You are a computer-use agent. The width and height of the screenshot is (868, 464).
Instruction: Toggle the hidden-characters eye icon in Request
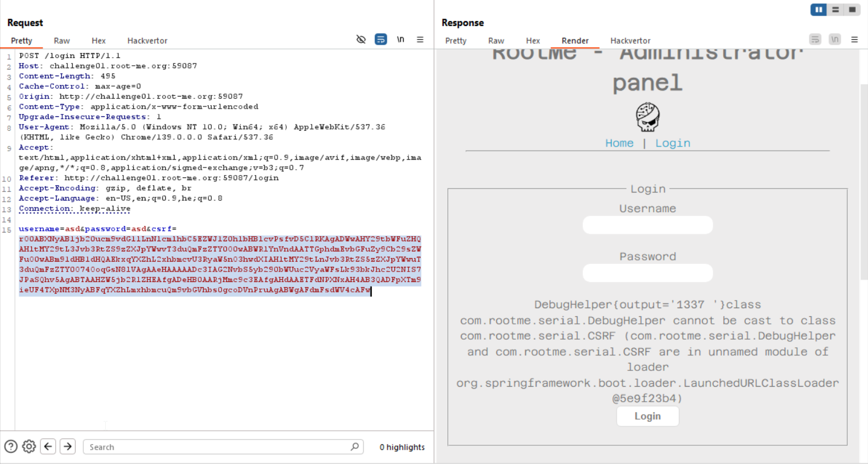(x=361, y=40)
